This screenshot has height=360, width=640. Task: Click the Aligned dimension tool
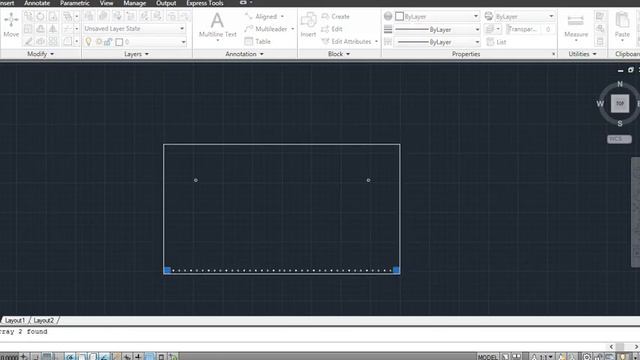[x=261, y=17]
